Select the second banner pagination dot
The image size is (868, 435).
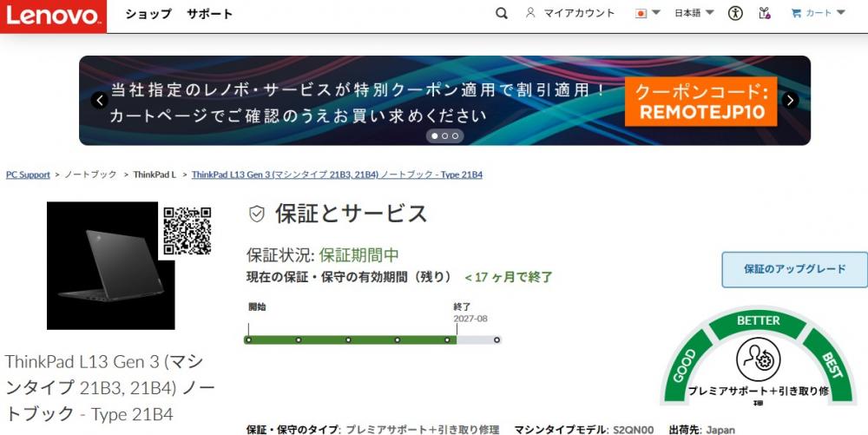click(x=444, y=135)
